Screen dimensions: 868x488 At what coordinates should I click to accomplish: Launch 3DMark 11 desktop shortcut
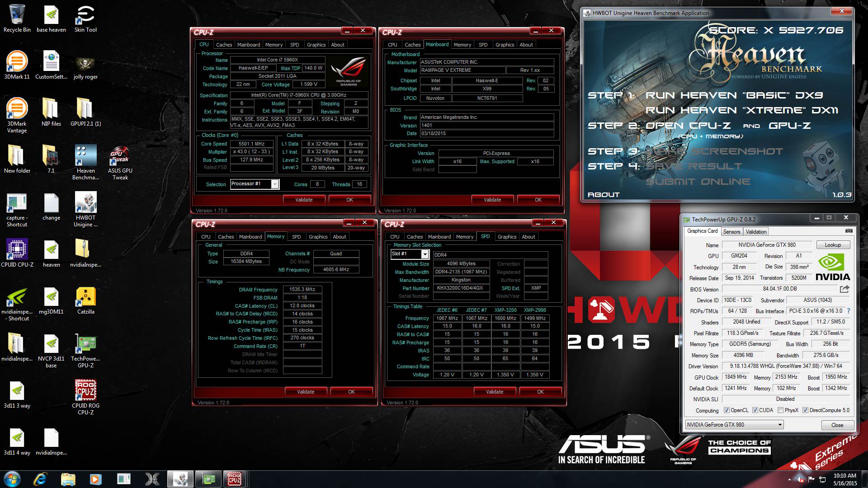[x=17, y=66]
